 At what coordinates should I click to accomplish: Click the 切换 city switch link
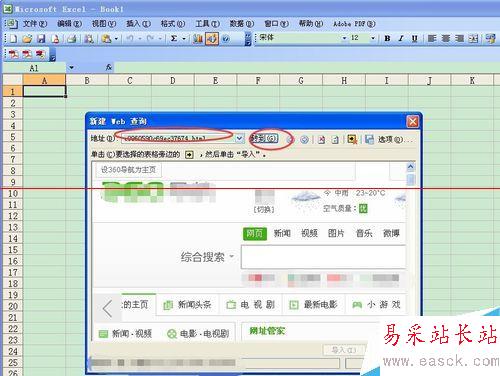(x=264, y=210)
